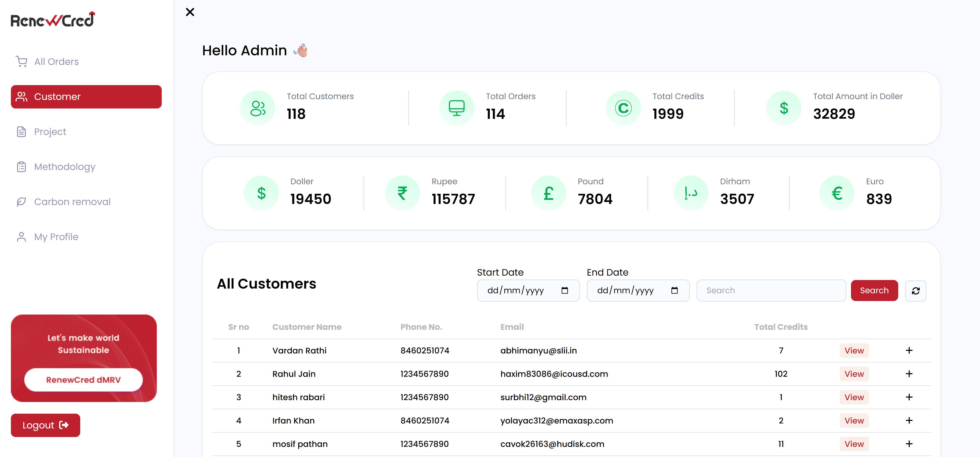Open Methodology from the sidebar
The image size is (980, 457).
[x=64, y=167]
